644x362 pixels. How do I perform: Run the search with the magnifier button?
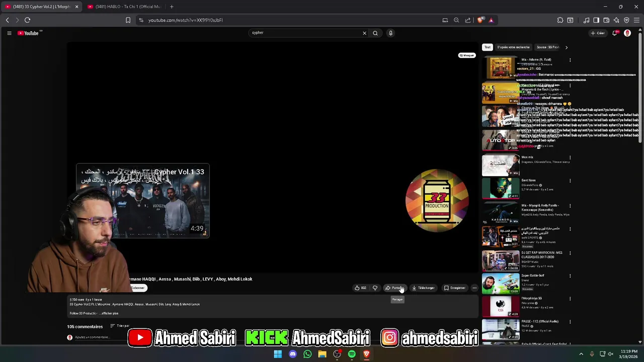point(375,33)
